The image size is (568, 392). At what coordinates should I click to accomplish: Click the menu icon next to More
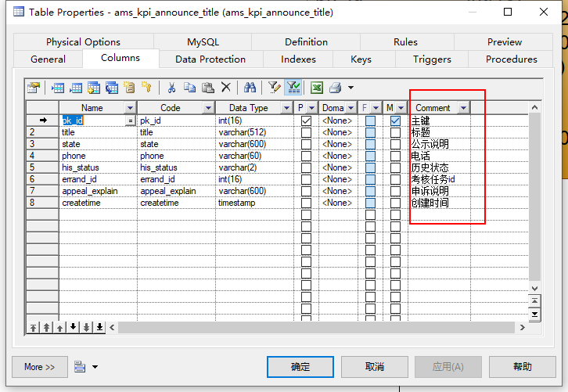[80, 367]
